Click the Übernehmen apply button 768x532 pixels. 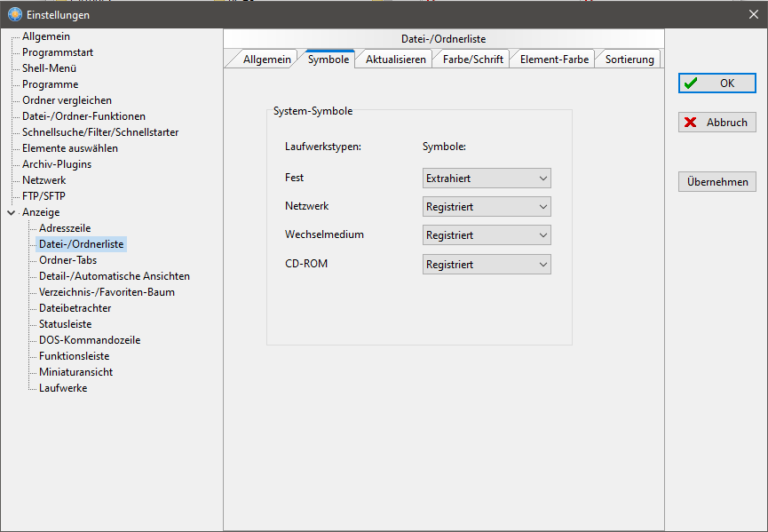[x=717, y=182]
